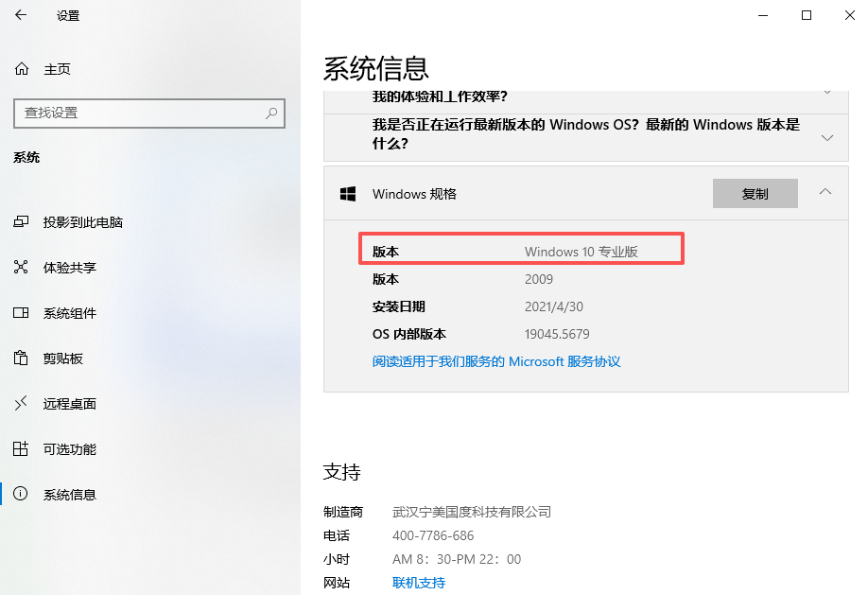The height and width of the screenshot is (595, 868).
Task: Open 投影到此电脑 settings page
Action: [x=83, y=222]
